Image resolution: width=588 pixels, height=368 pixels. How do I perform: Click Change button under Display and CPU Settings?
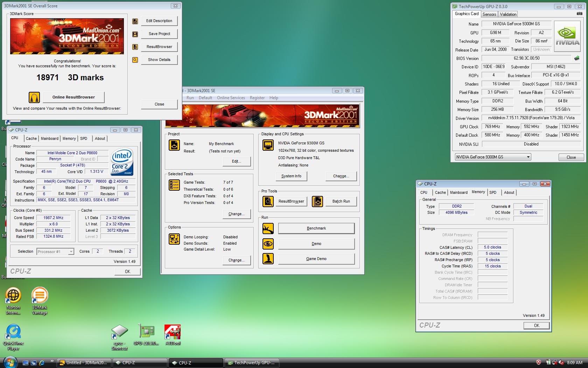(x=341, y=176)
